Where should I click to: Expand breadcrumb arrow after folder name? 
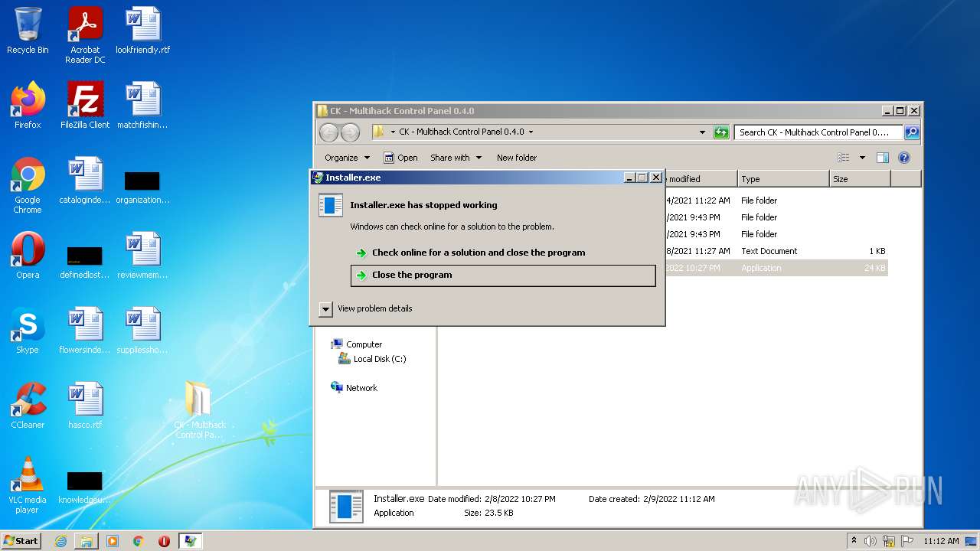[x=531, y=132]
